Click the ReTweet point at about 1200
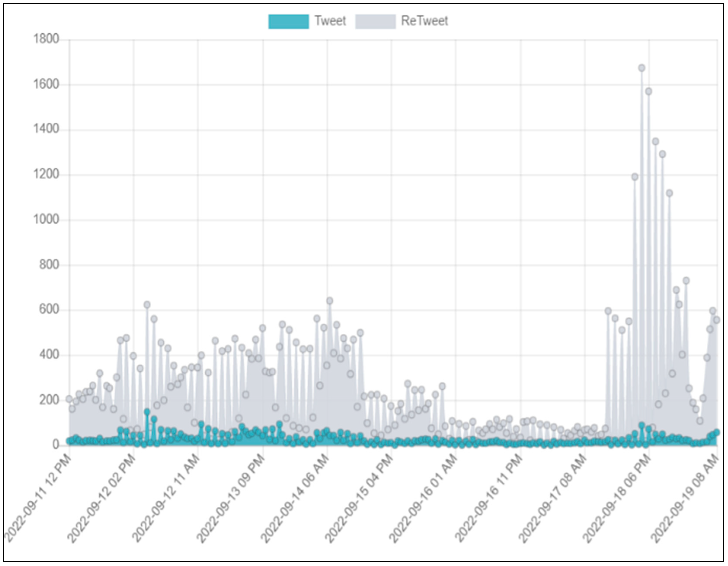 tap(635, 177)
